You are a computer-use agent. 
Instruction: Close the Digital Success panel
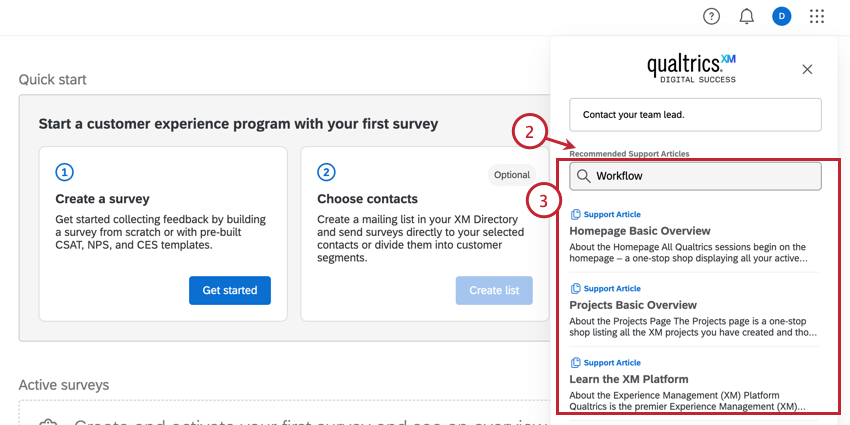point(808,69)
